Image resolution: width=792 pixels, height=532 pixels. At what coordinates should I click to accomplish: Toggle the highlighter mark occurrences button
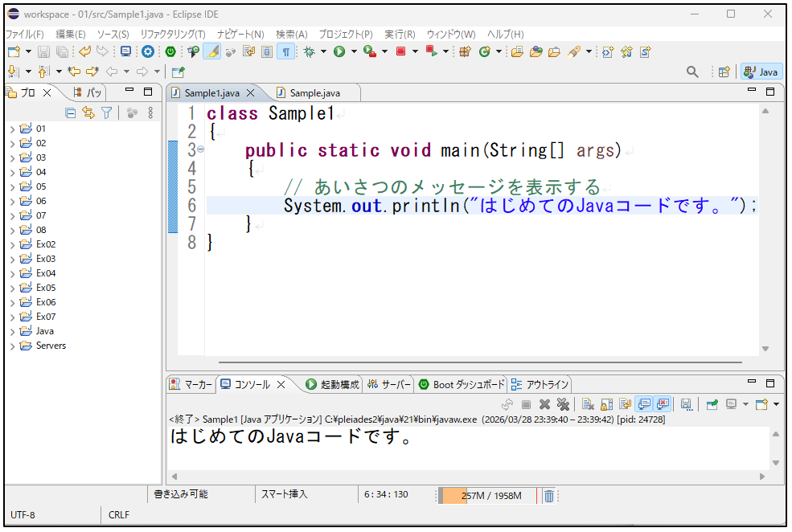tap(211, 51)
